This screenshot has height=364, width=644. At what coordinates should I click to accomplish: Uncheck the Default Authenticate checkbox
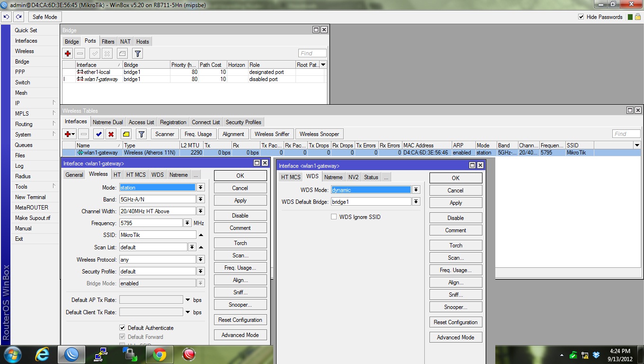(122, 328)
